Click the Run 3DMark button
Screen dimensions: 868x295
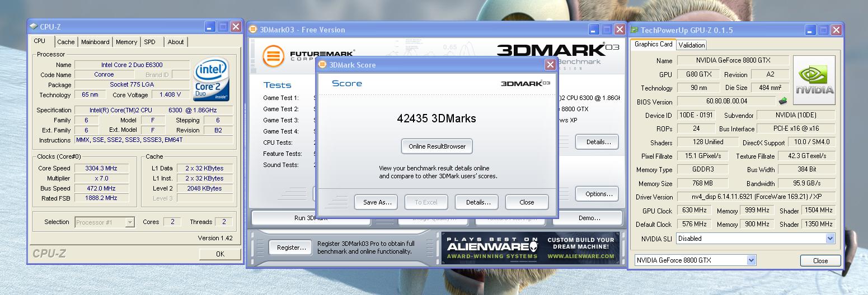pyautogui.click(x=311, y=218)
